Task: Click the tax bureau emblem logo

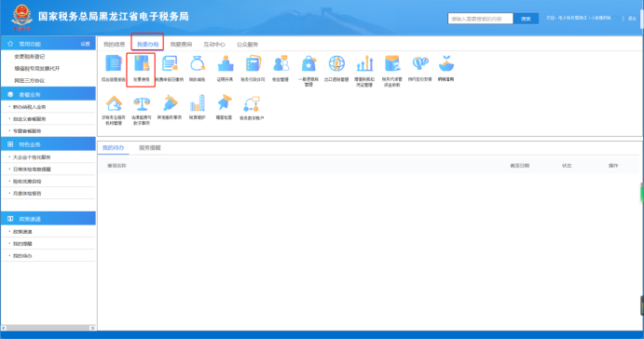Action: point(21,18)
